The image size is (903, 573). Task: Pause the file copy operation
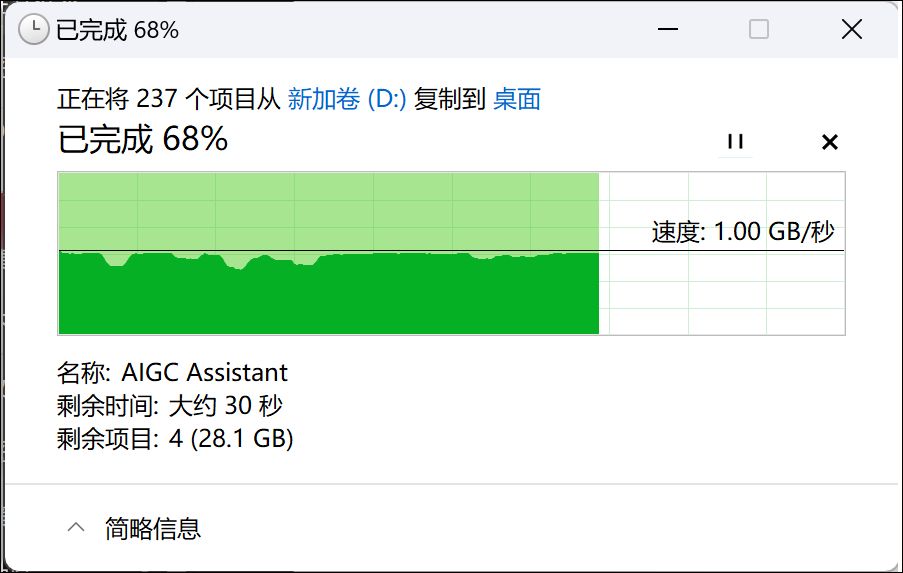click(x=736, y=142)
